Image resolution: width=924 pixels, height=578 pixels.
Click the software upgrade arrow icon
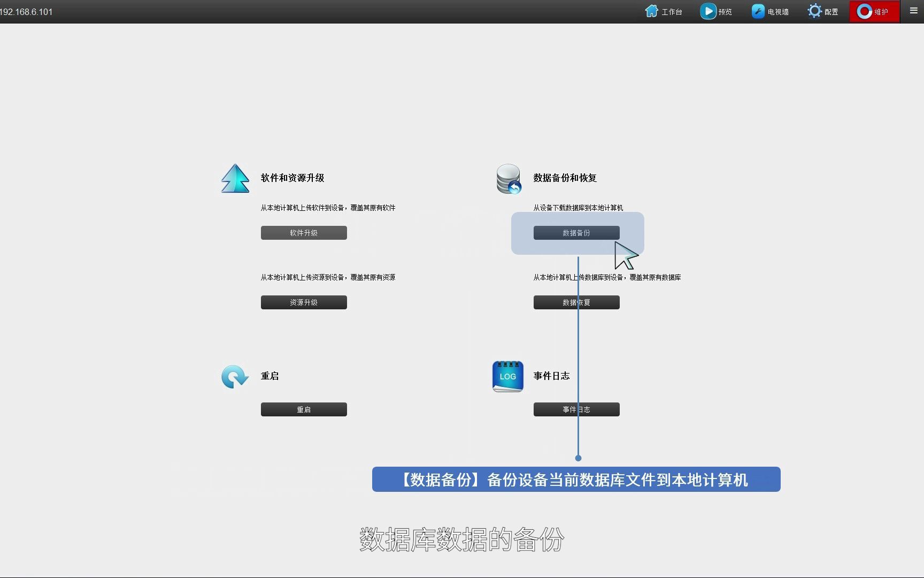(x=235, y=179)
